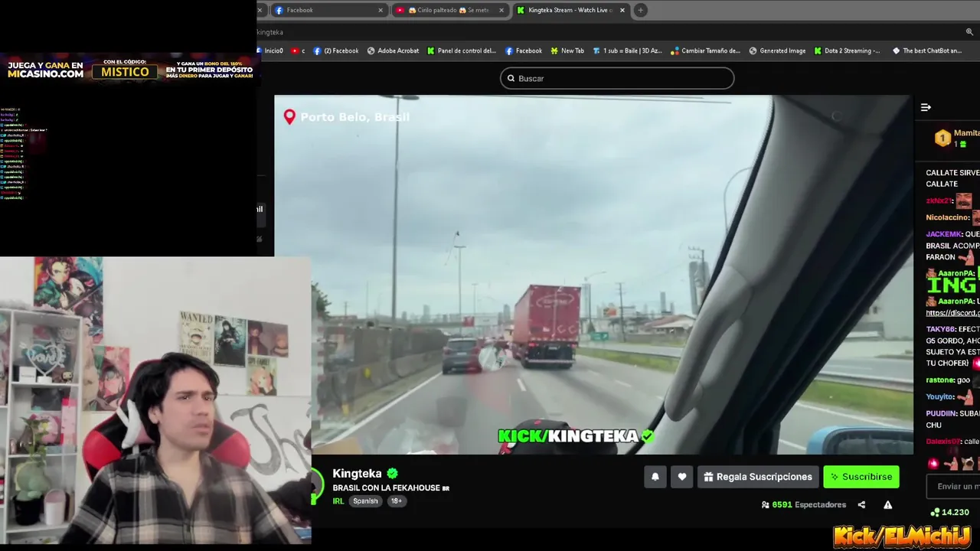The width and height of the screenshot is (980, 551).
Task: Click username Nicolaccino in chat
Action: [948, 217]
